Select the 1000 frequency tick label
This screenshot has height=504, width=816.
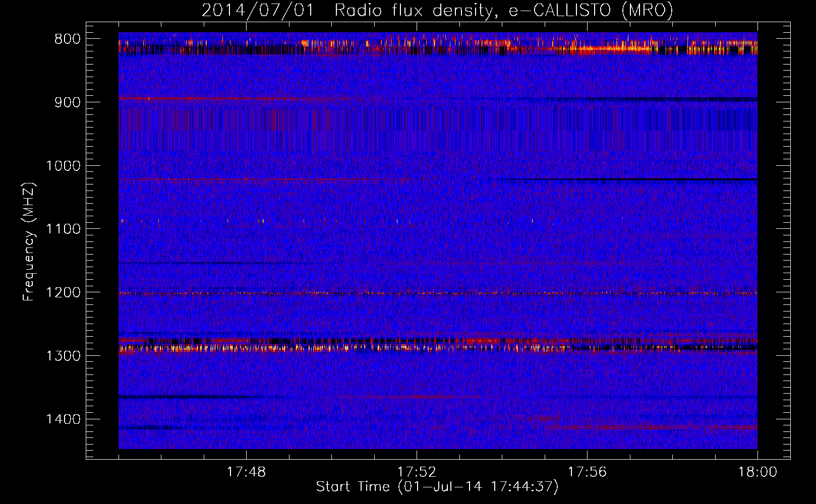(63, 166)
